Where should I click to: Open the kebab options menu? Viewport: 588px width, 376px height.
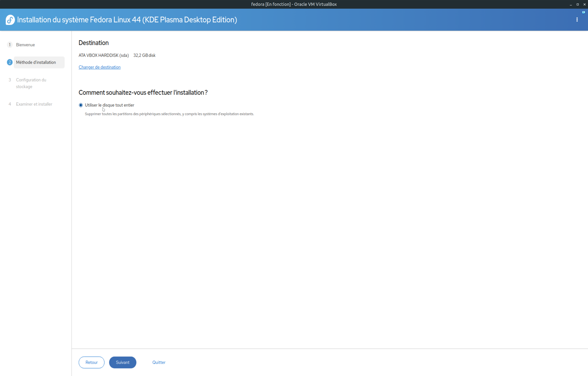point(577,20)
